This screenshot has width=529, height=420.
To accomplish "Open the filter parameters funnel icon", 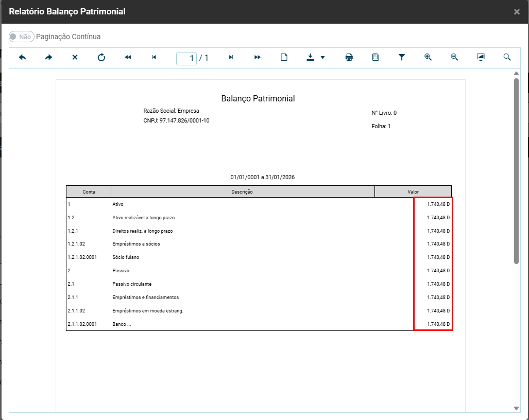I will coord(401,57).
